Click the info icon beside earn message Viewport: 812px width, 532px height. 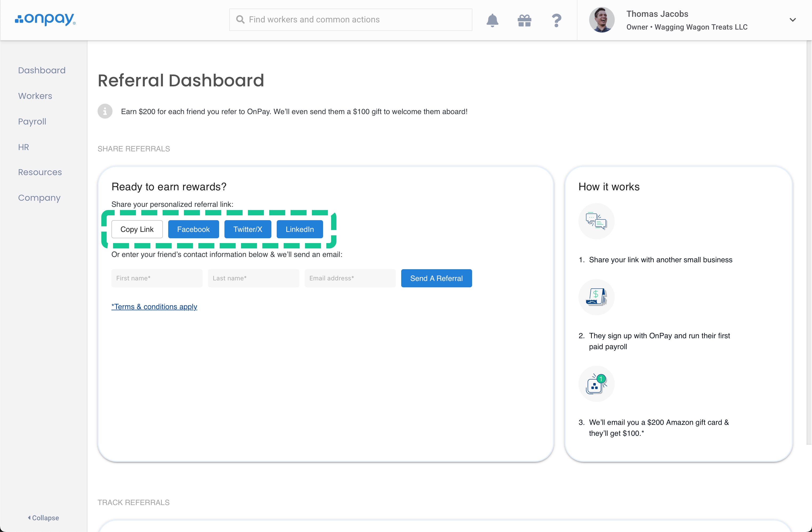pos(105,111)
